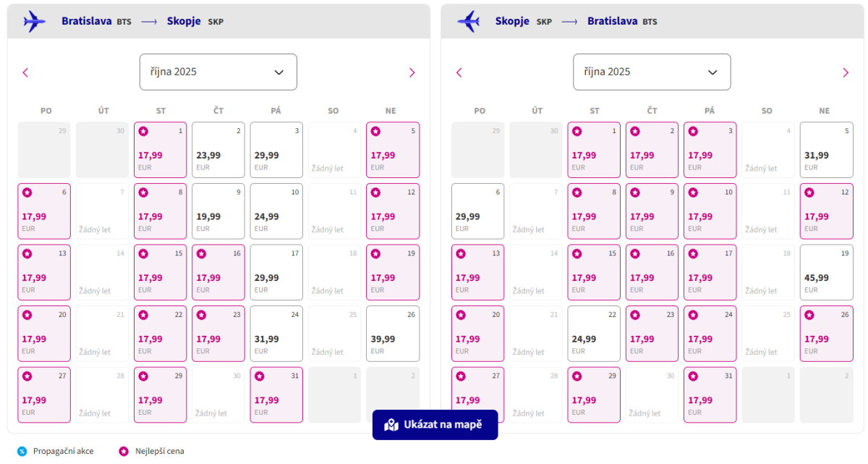Go to next month in Skopje–Bratislava calendar
This screenshot has width=868, height=464.
point(846,72)
